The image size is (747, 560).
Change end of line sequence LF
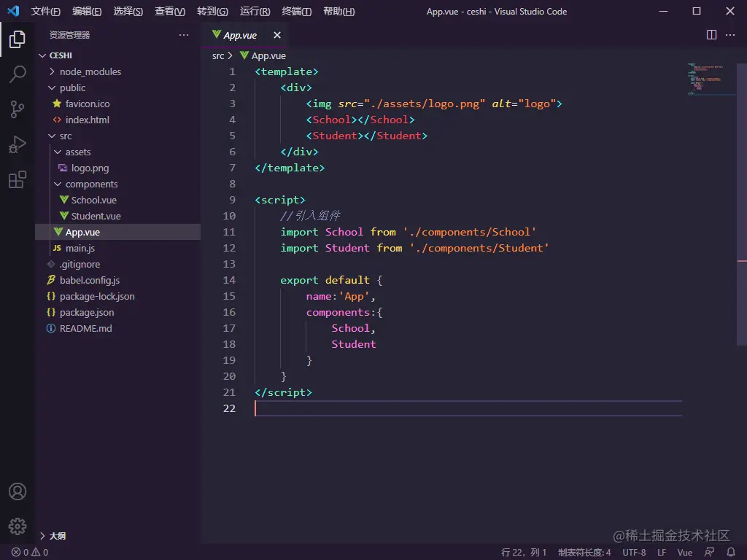pyautogui.click(x=662, y=553)
